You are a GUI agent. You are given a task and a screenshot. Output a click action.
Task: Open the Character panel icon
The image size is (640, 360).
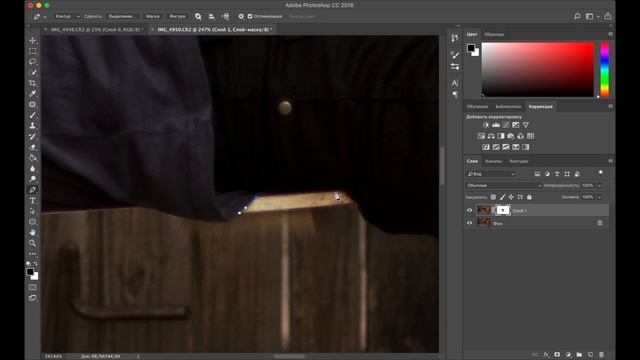pos(455,83)
